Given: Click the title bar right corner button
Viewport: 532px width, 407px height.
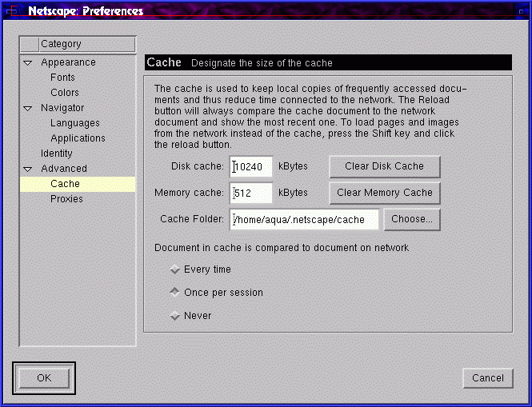Looking at the screenshot, I should point(521,11).
